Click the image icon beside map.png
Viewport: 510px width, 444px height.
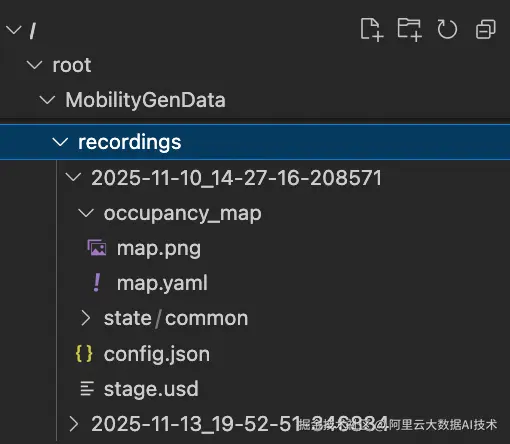point(97,248)
